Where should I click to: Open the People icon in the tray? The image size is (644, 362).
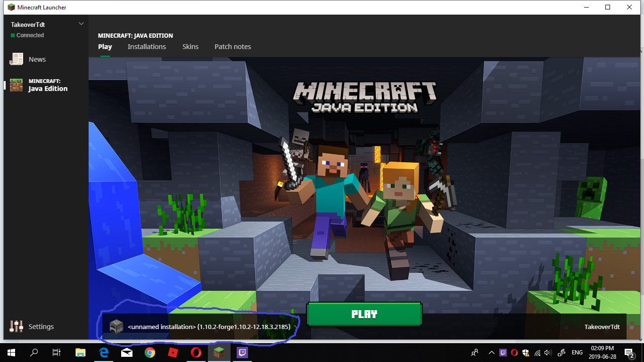[475, 353]
